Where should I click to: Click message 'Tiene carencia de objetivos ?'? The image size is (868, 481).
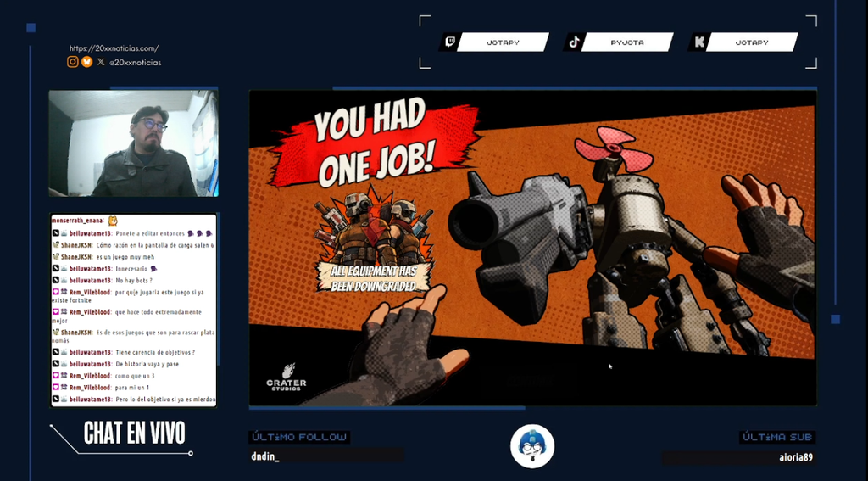tap(155, 352)
